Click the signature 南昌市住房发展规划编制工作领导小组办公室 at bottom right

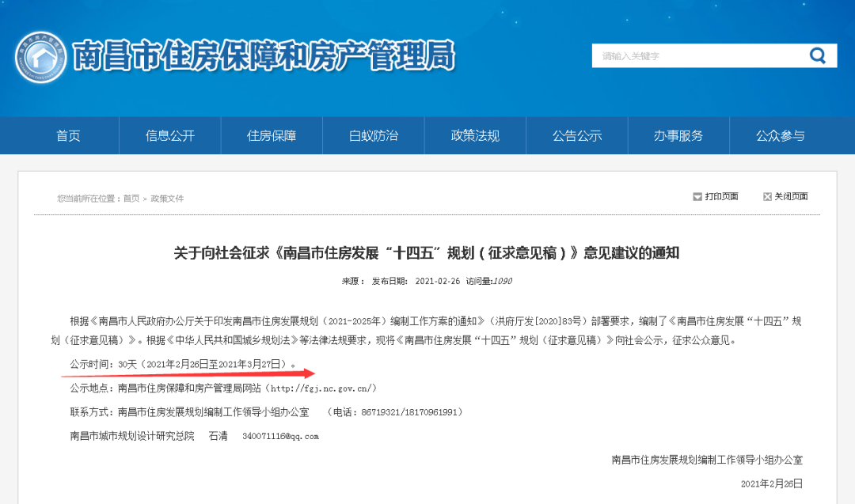pyautogui.click(x=707, y=460)
